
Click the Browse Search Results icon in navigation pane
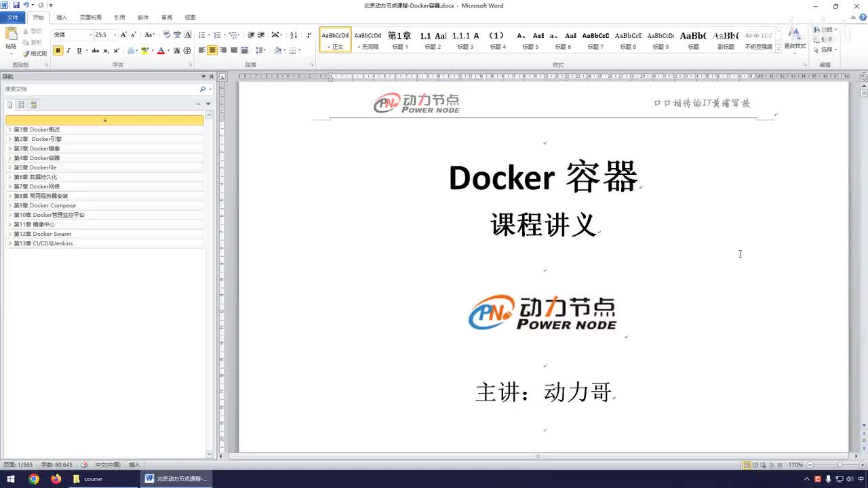coord(33,104)
